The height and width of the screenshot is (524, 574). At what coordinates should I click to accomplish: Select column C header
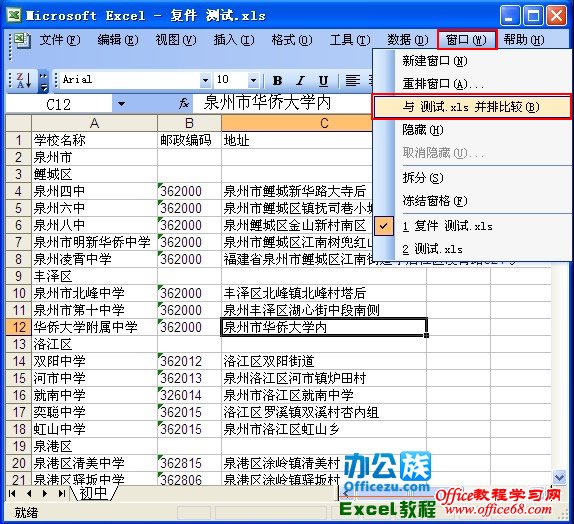tap(297, 123)
